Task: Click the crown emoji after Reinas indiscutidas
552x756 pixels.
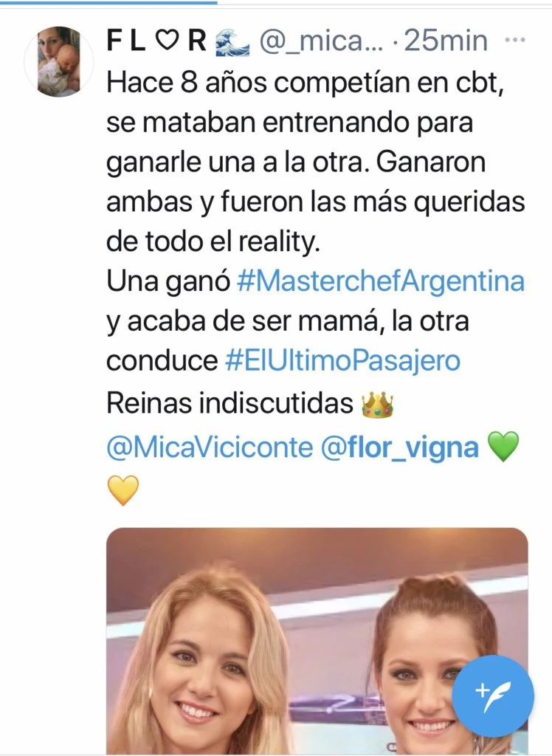Action: (378, 405)
